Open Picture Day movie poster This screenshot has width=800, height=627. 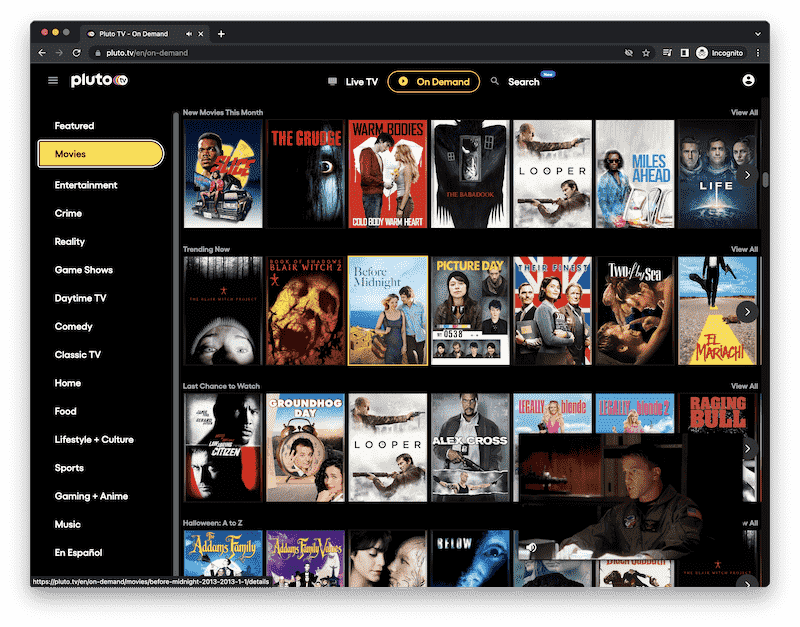point(470,311)
